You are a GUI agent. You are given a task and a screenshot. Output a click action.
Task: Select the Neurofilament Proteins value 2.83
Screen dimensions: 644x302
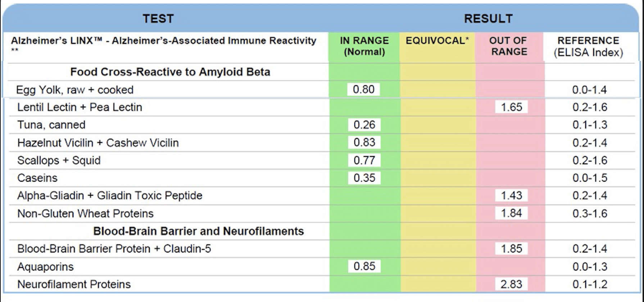[511, 284]
